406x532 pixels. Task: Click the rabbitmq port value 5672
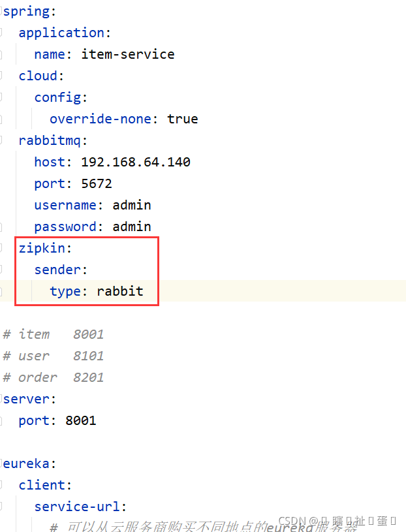pos(97,184)
